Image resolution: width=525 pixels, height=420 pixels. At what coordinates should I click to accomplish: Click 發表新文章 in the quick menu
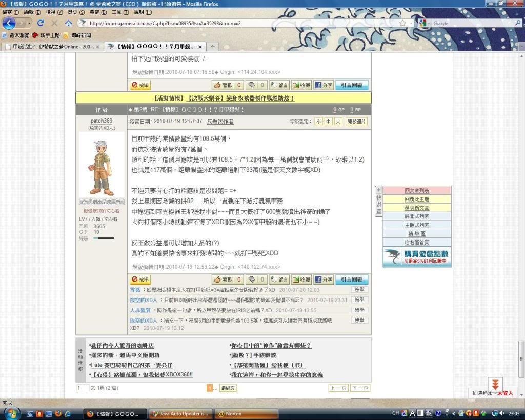pyautogui.click(x=417, y=208)
